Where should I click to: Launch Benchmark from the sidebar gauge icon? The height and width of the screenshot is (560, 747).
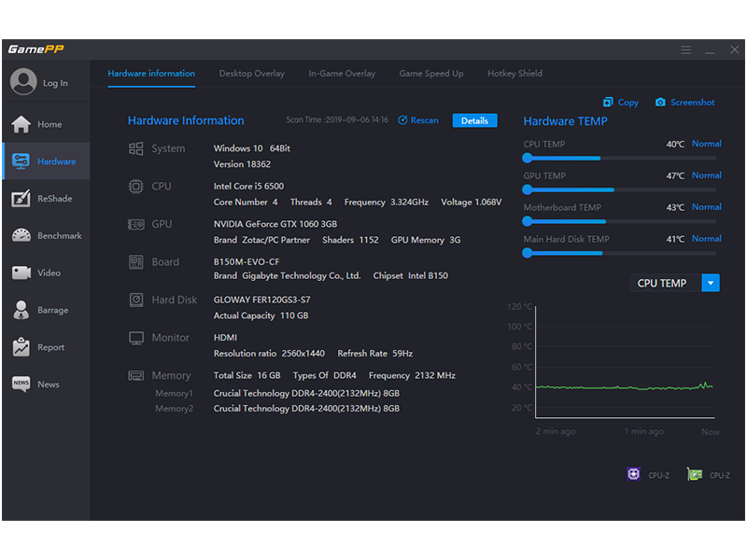coord(21,235)
